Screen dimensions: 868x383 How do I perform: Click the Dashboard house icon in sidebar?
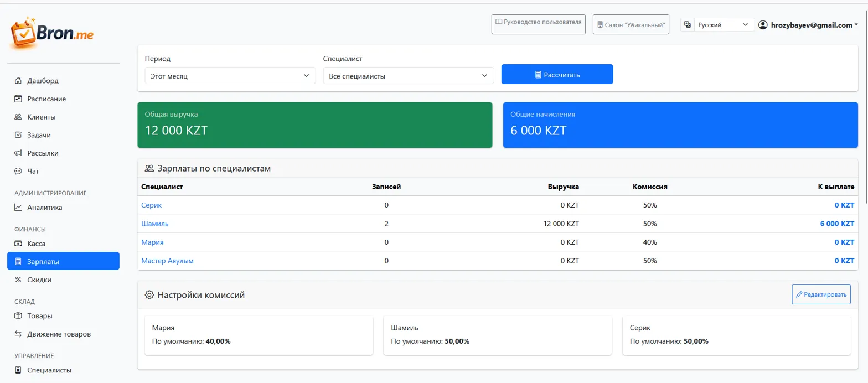[18, 81]
